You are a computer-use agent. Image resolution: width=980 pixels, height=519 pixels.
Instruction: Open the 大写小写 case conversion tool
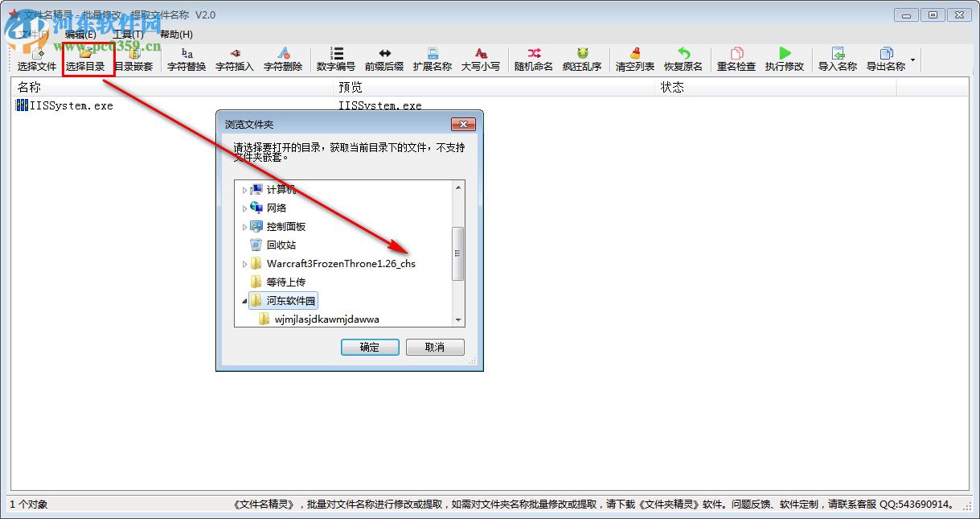(481, 60)
